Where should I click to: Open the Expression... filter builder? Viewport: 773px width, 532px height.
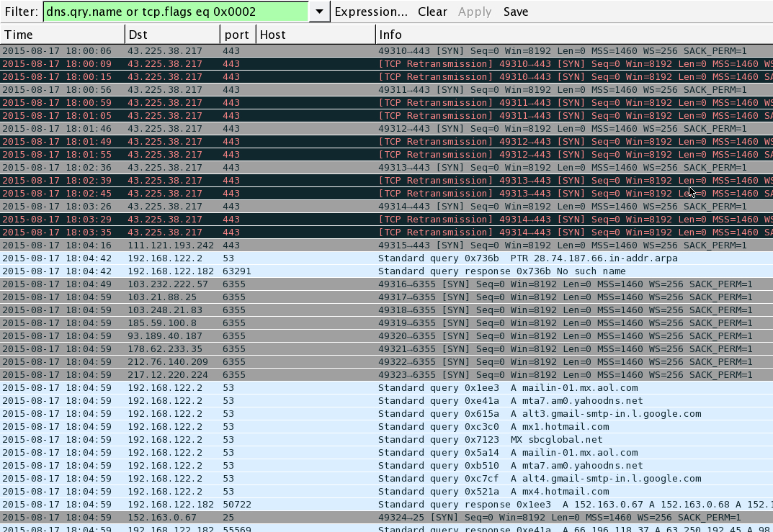tap(371, 12)
